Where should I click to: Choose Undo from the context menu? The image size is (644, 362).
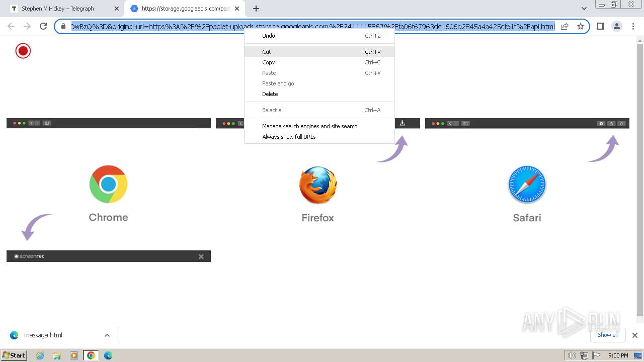pos(319,36)
